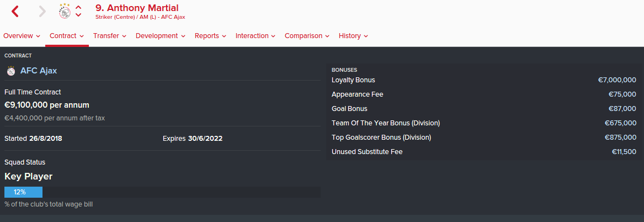Go to previous player with up chevron
Image resolution: width=644 pixels, height=222 pixels.
click(78, 7)
